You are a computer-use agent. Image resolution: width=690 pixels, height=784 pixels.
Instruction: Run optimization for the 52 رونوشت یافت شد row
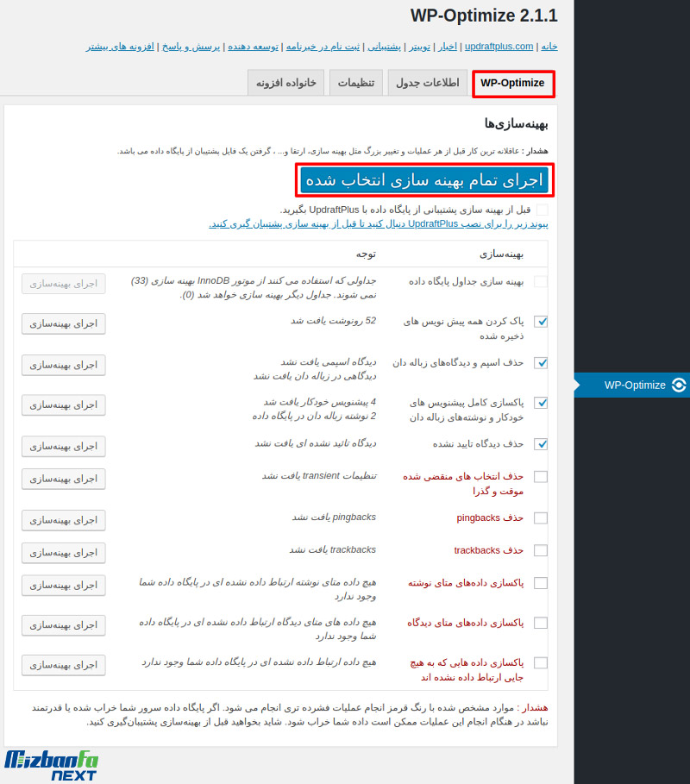(x=64, y=324)
